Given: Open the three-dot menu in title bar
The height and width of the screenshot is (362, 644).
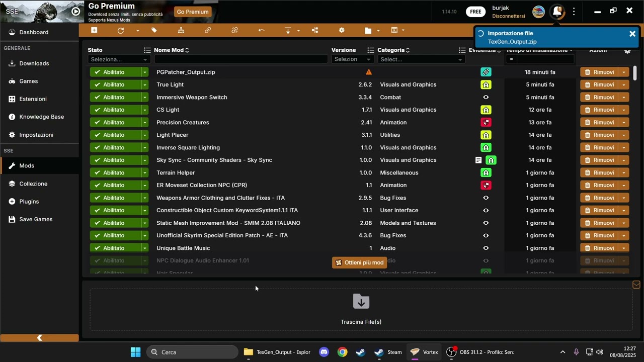Looking at the screenshot, I should tap(574, 12).
